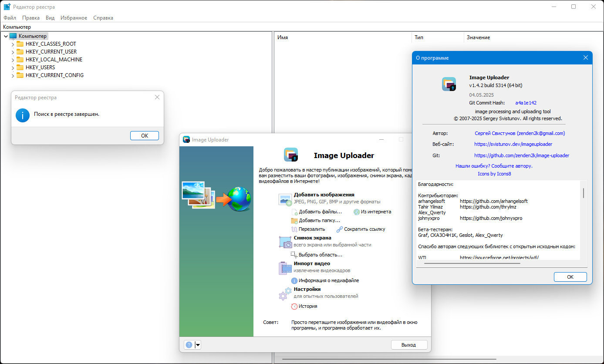Click the Media file information icon
The height and width of the screenshot is (364, 604).
[x=294, y=281]
